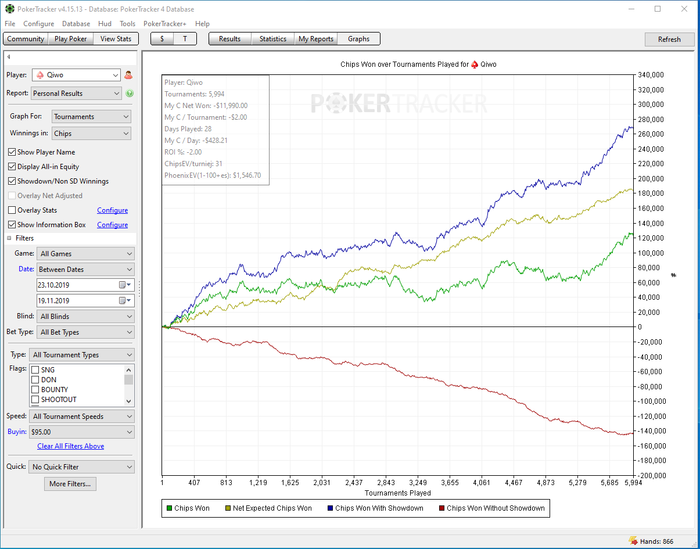This screenshot has width=700, height=549.
Task: Open the Game dropdown All Games
Action: (x=85, y=254)
